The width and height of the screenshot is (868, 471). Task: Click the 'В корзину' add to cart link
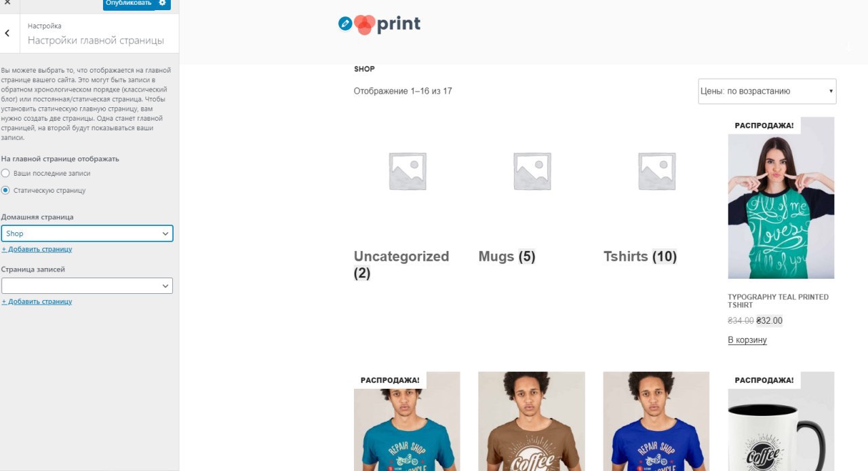tap(747, 340)
